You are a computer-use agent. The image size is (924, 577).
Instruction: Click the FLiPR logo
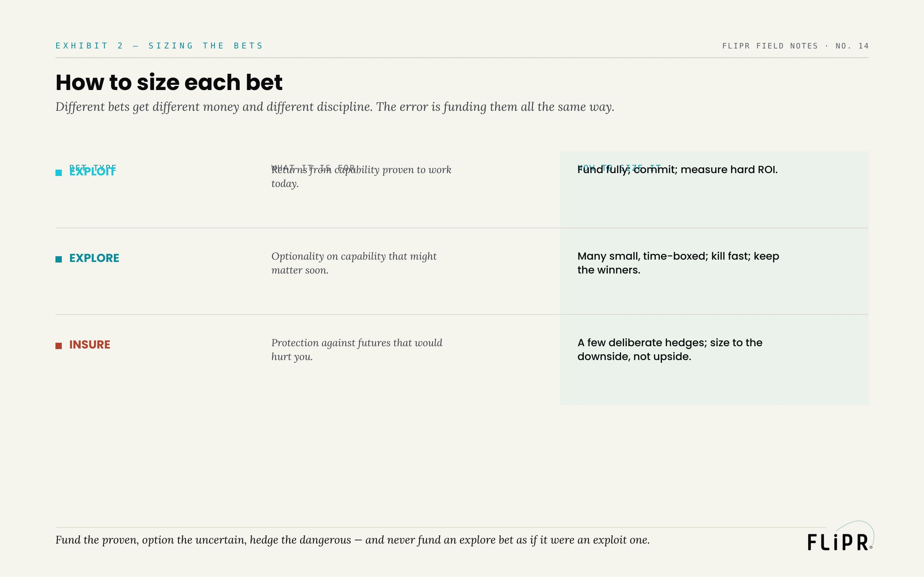point(840,537)
